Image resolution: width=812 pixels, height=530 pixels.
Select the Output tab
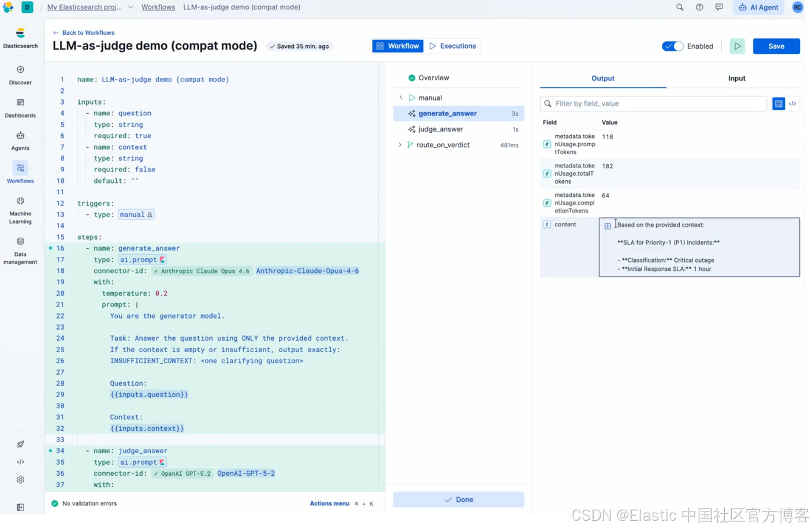point(603,79)
